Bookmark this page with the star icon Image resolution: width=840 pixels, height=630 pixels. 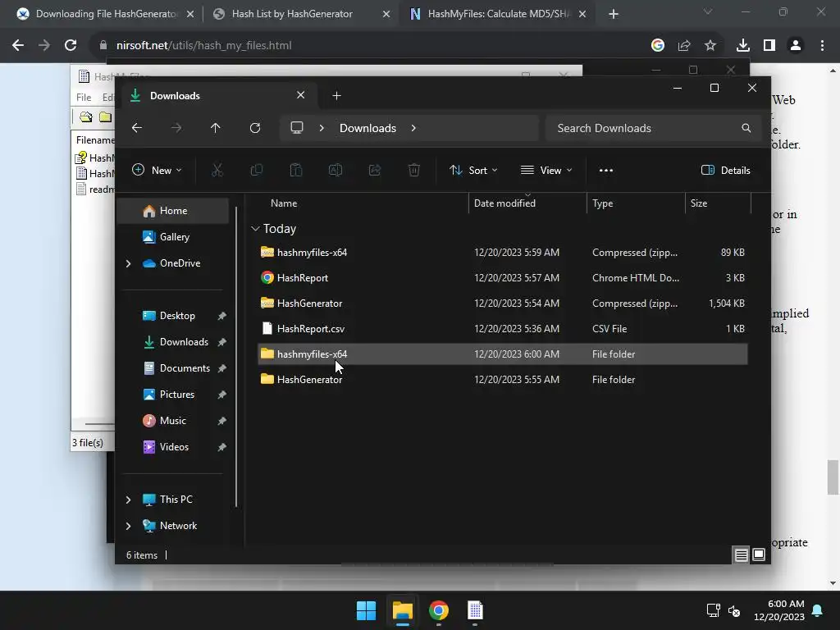[710, 46]
